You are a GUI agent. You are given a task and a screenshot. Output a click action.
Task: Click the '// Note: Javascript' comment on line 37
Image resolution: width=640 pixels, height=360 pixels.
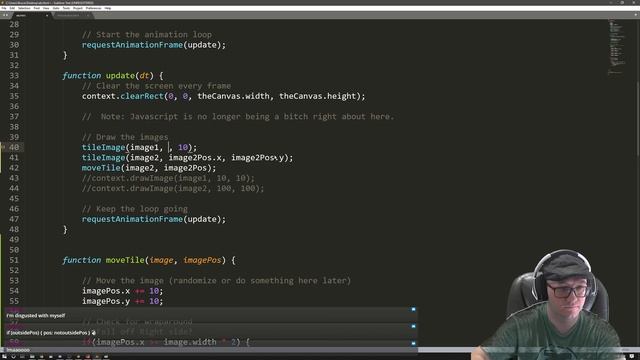tap(238, 117)
